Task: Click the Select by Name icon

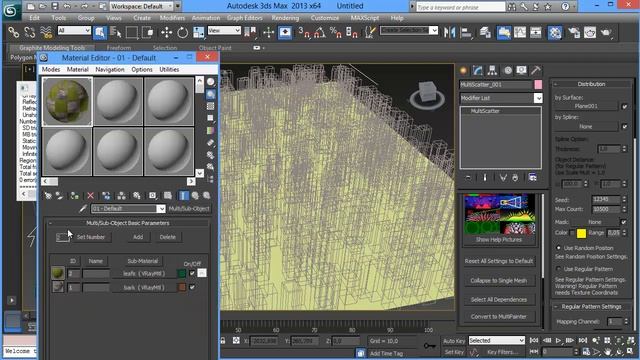Action: 116,32
